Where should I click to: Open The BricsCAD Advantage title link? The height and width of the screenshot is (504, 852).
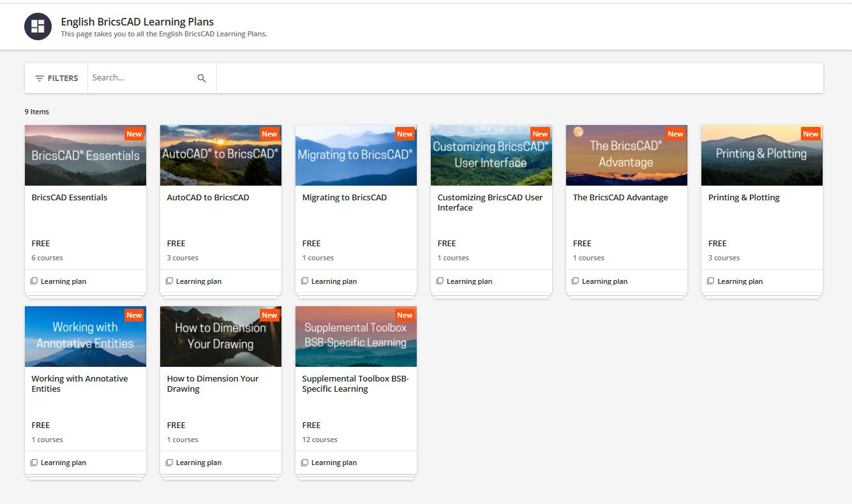point(620,198)
